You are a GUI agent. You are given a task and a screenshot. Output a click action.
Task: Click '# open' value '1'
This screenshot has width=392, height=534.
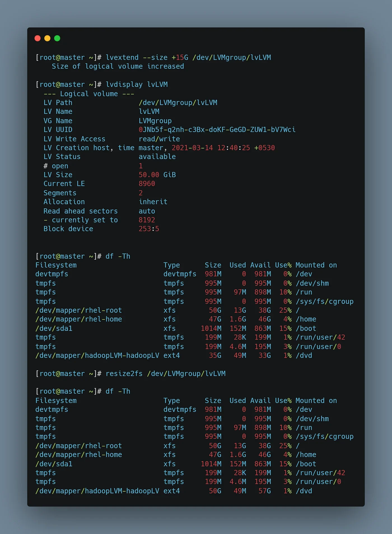pyautogui.click(x=141, y=166)
